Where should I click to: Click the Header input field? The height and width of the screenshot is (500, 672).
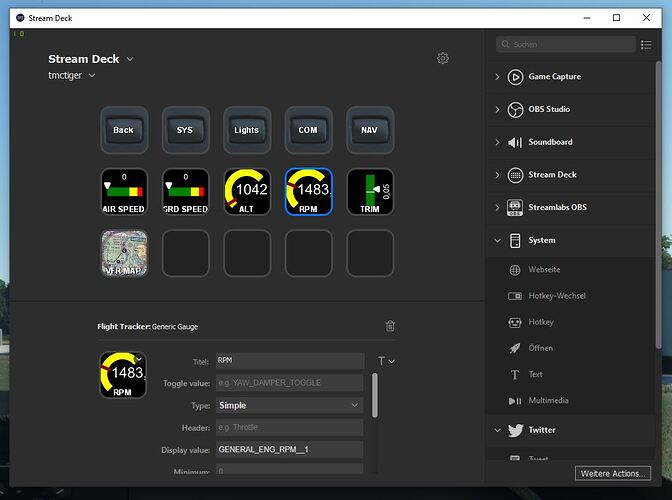click(x=289, y=428)
